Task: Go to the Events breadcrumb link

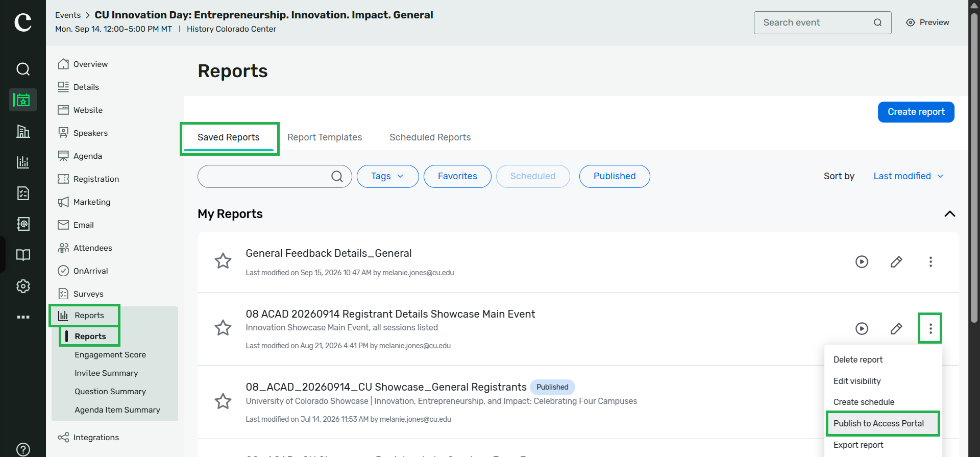Action: [x=68, y=15]
